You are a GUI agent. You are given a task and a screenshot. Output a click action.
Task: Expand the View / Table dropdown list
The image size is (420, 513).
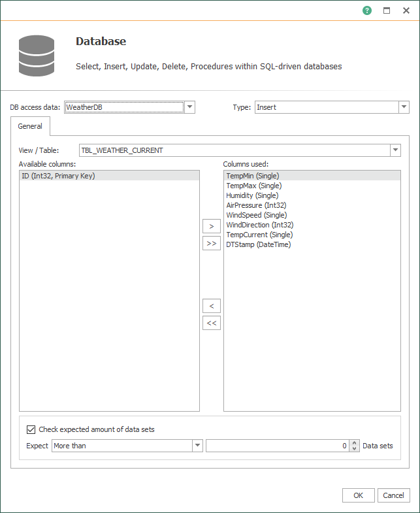pyautogui.click(x=395, y=150)
